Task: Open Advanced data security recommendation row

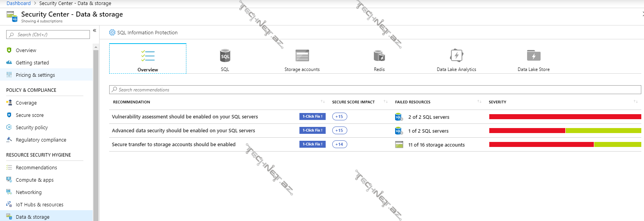Action: pos(183,131)
